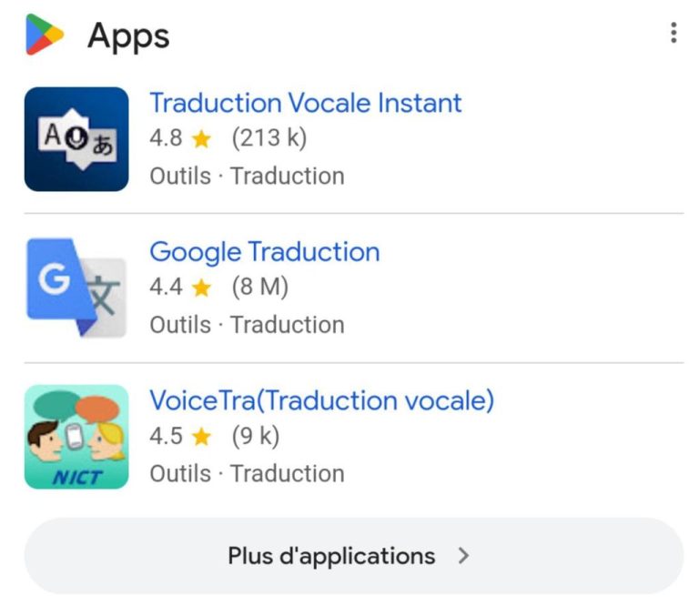Screen dimensions: 699x616
Task: Open the VoiceTra(Traduction vocale) title link
Action: [322, 400]
